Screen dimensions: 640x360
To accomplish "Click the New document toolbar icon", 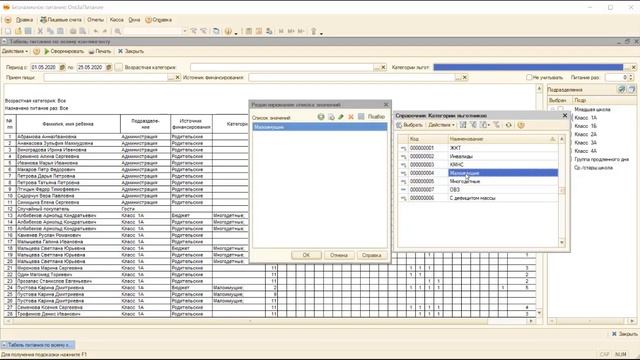I will [x=8, y=31].
